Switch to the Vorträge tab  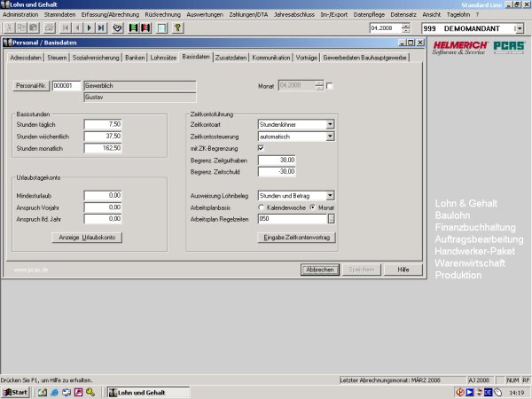pos(307,58)
